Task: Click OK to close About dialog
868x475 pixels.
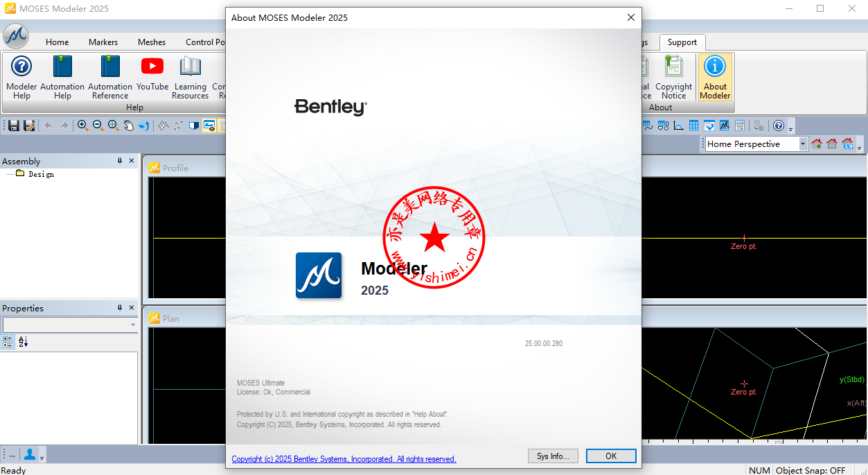Action: coord(610,456)
